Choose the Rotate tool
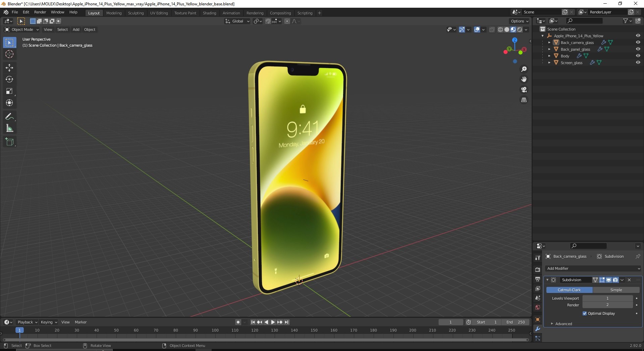Viewport: 644px width, 351px height. pyautogui.click(x=9, y=80)
